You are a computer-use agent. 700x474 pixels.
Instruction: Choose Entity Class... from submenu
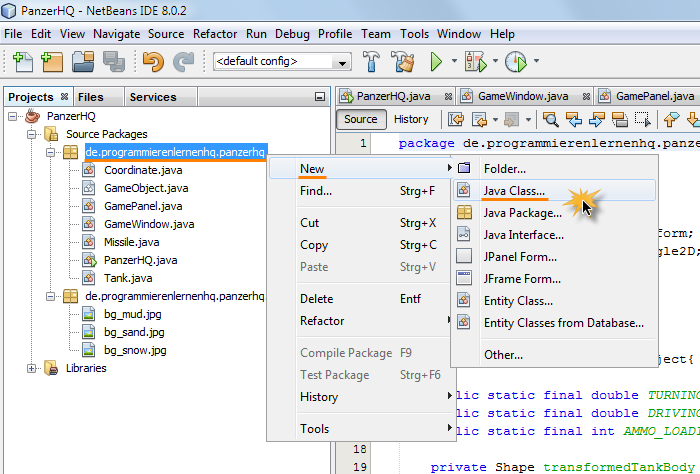click(x=554, y=301)
